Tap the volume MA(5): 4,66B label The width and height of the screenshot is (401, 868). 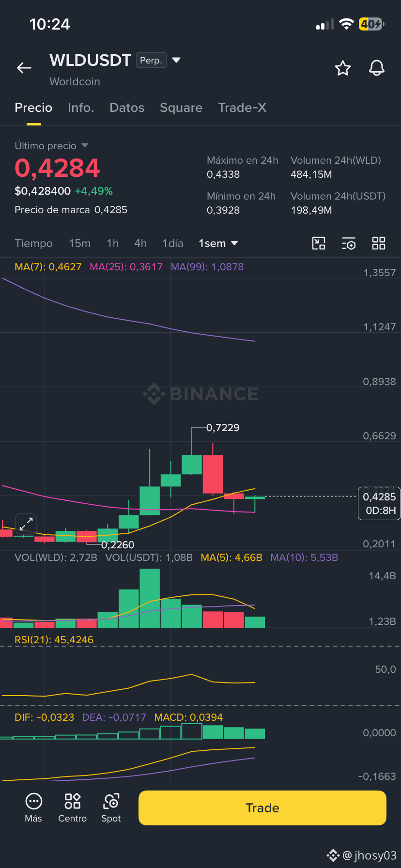click(x=231, y=558)
